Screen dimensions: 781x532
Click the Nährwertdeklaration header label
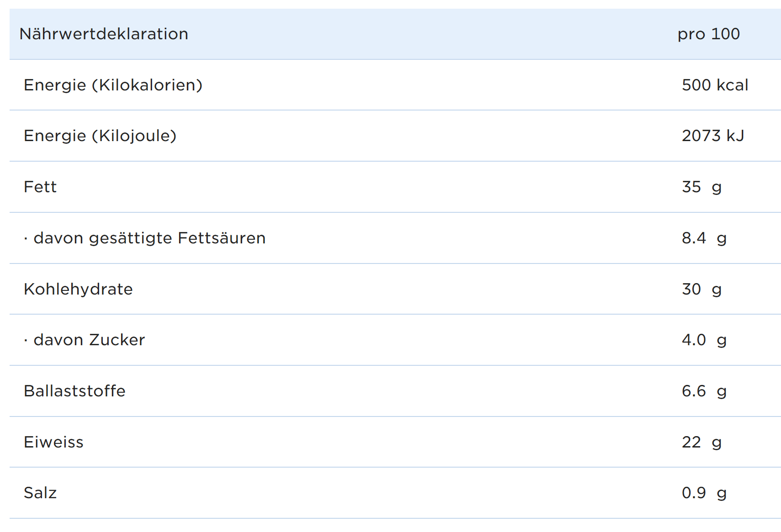[x=104, y=34]
